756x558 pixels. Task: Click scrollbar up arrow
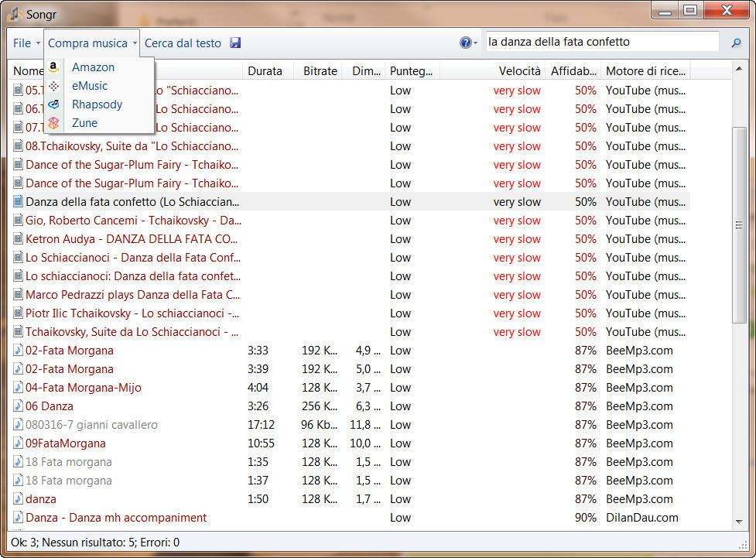click(739, 69)
